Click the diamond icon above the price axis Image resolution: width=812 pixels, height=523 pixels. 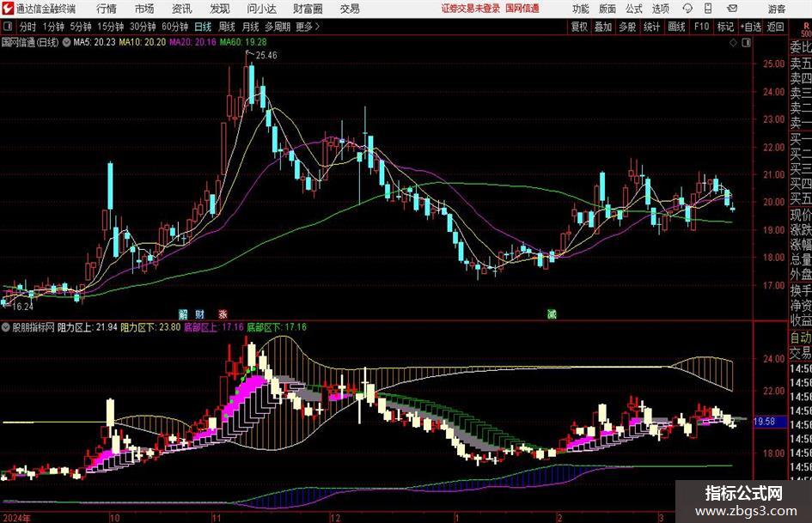733,43
